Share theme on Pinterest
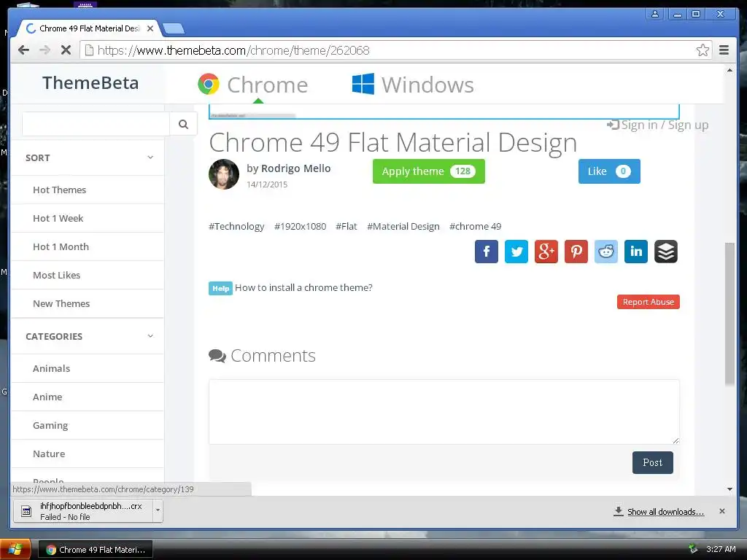Image resolution: width=747 pixels, height=560 pixels. [576, 252]
